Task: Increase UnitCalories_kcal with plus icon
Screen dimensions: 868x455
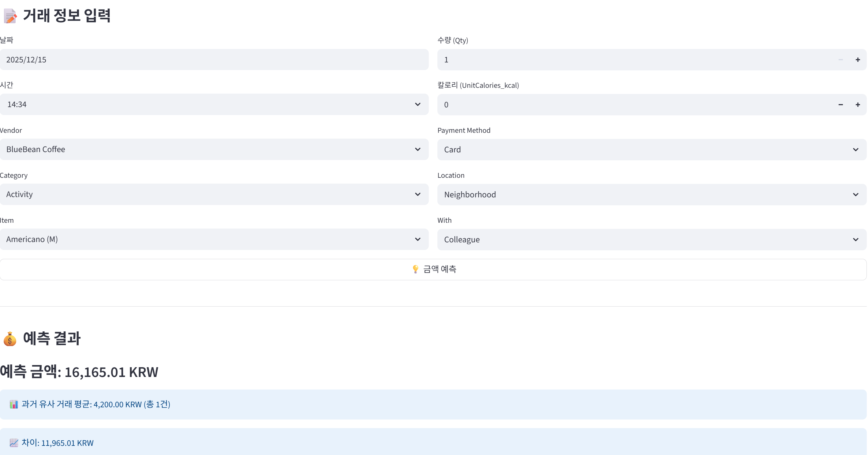Action: [858, 105]
